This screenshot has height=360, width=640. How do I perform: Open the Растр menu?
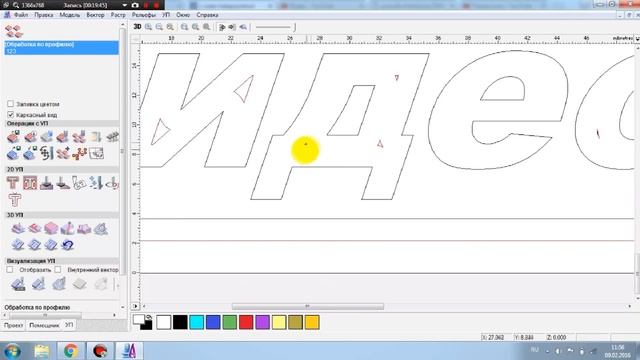pos(118,15)
